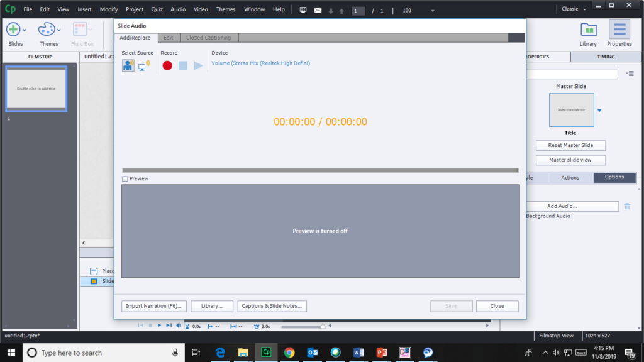This screenshot has width=644, height=362.
Task: Delete audio with the trash icon
Action: [x=627, y=206]
